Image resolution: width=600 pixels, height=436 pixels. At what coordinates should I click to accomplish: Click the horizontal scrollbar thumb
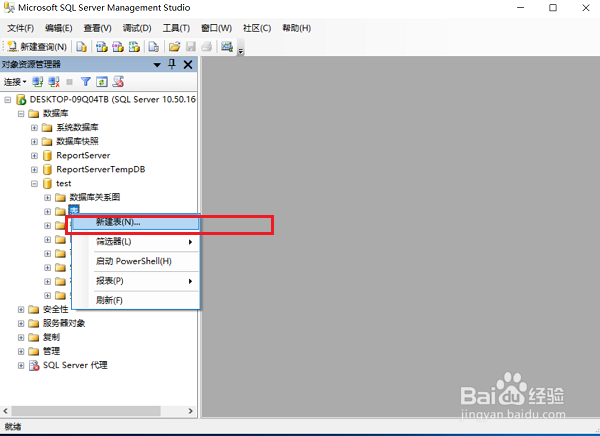(x=86, y=411)
